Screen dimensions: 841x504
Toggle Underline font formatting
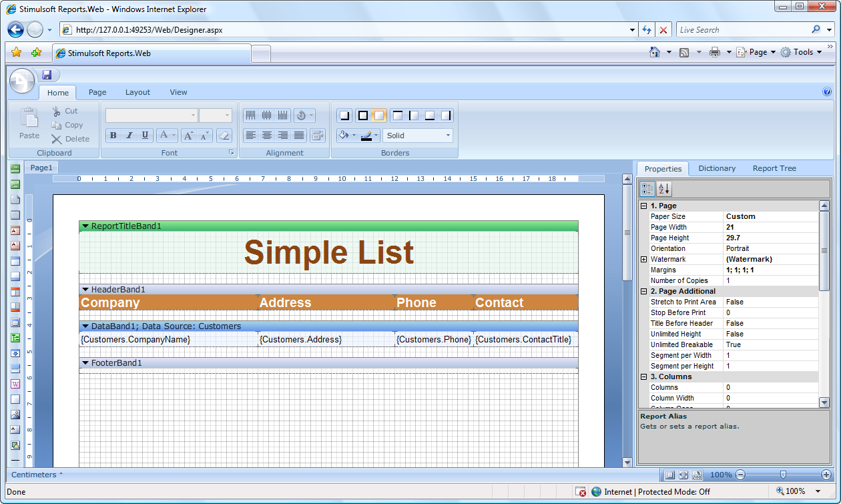click(146, 136)
